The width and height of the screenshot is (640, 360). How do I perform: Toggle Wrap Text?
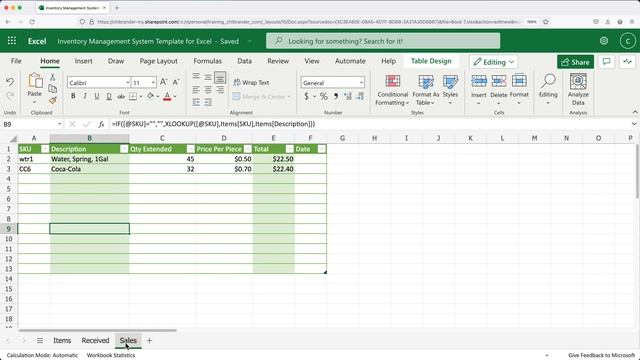(251, 82)
